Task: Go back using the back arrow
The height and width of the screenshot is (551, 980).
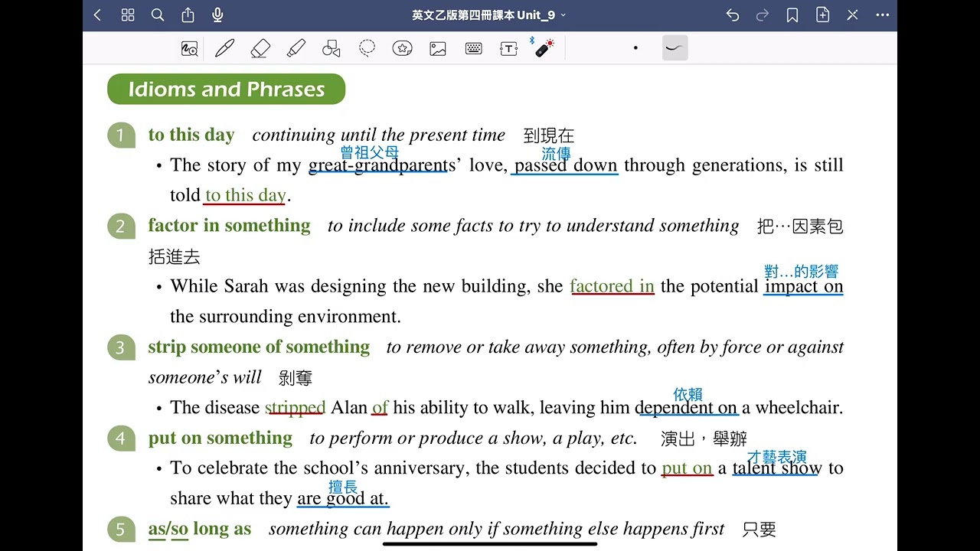Action: click(97, 15)
